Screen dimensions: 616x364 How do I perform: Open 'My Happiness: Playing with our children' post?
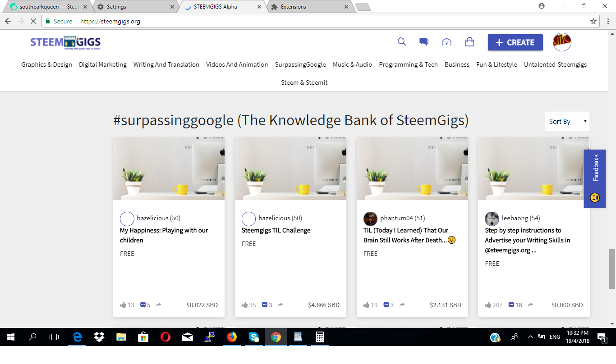click(x=164, y=235)
